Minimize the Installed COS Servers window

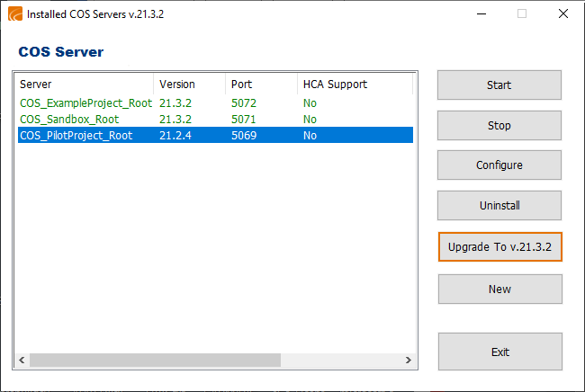pos(480,14)
